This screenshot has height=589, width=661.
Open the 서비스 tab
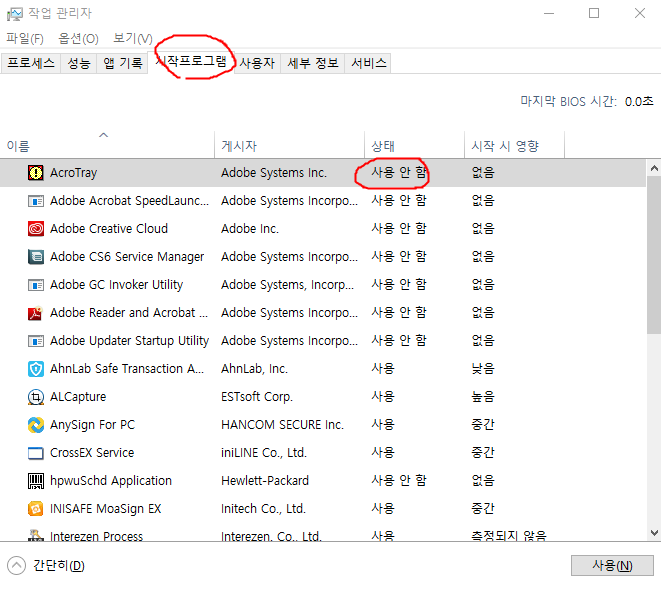click(368, 63)
